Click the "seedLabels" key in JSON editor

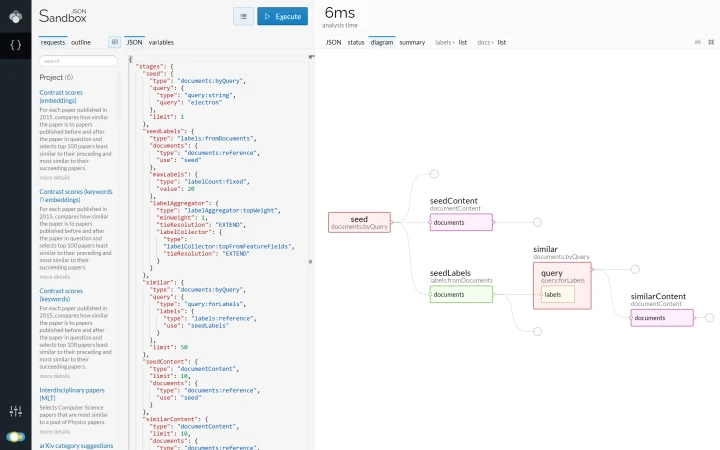pyautogui.click(x=164, y=131)
